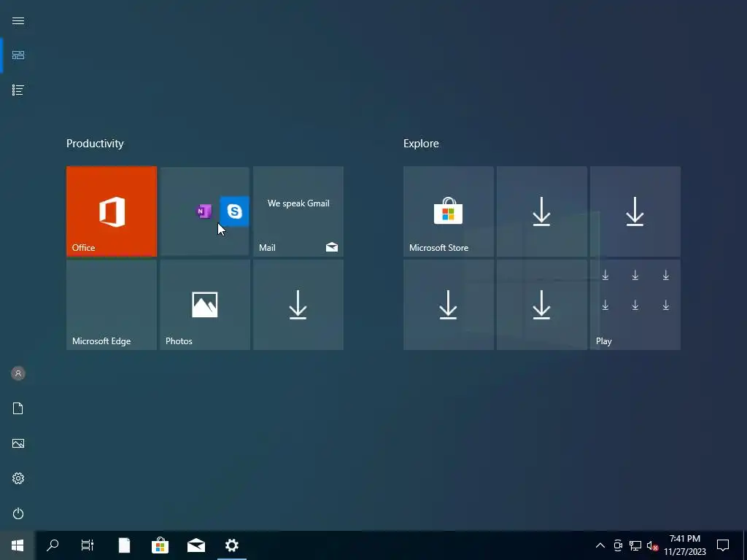
Task: Open the Microsoft Store tile
Action: (449, 211)
